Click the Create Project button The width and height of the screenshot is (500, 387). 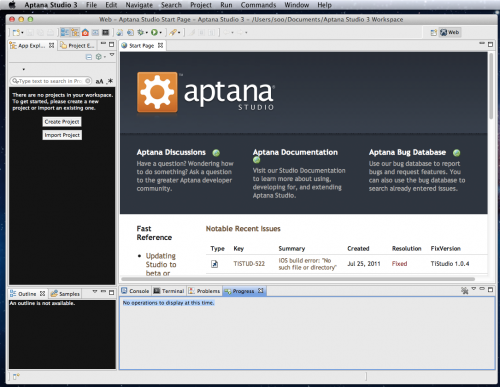62,122
